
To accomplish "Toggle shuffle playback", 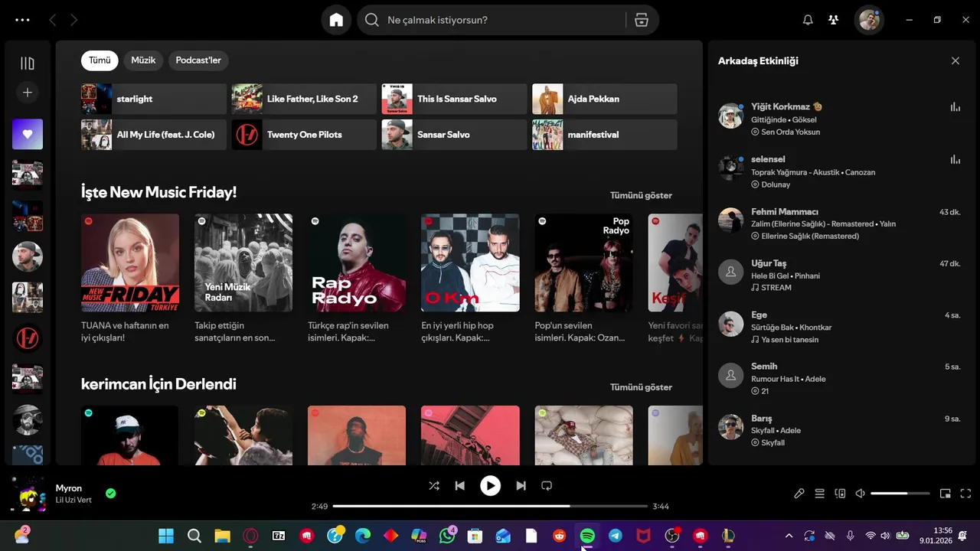I will pos(434,485).
